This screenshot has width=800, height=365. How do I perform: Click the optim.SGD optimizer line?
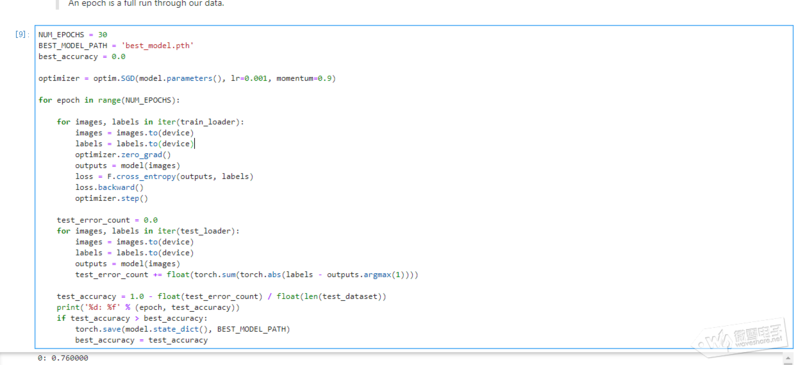(x=187, y=79)
